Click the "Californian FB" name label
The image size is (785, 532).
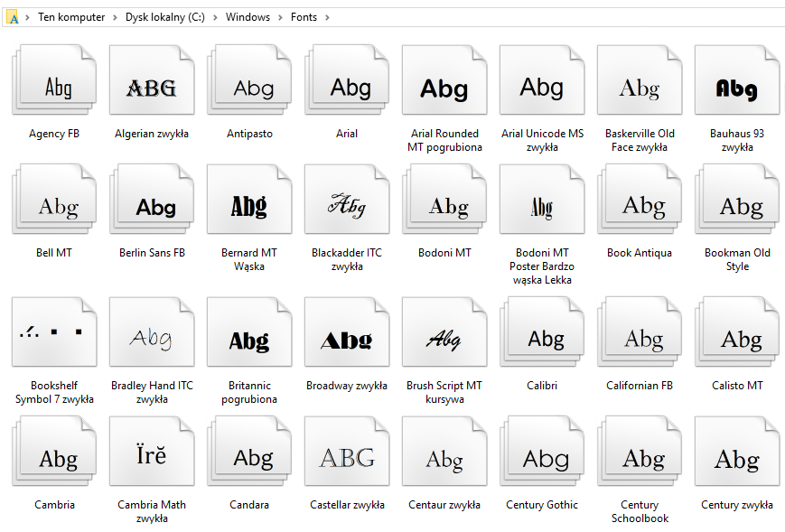640,386
